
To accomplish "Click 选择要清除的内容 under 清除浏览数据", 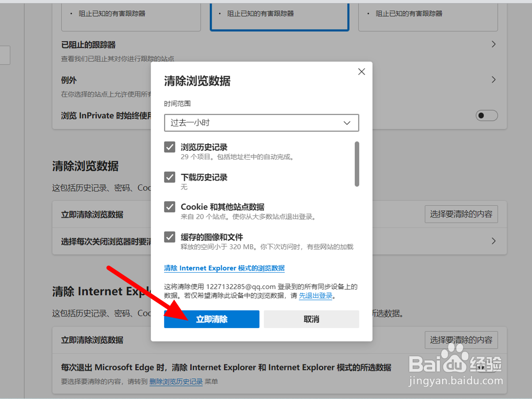I will click(461, 214).
